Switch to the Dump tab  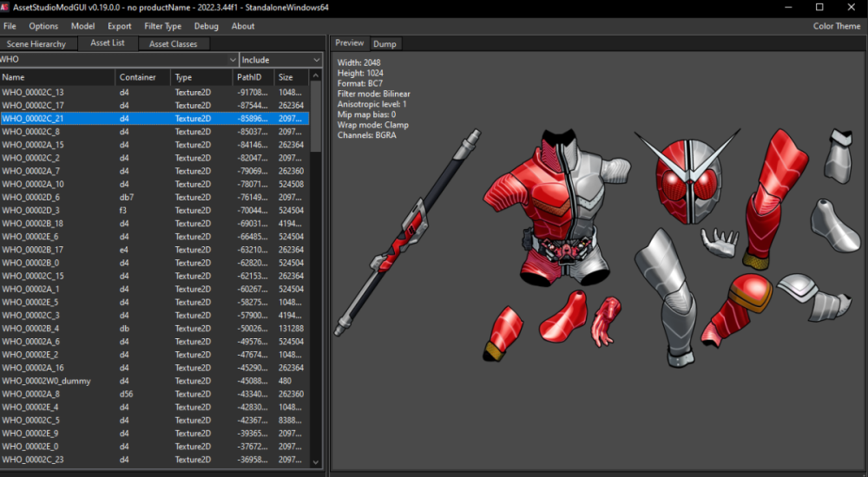(385, 43)
